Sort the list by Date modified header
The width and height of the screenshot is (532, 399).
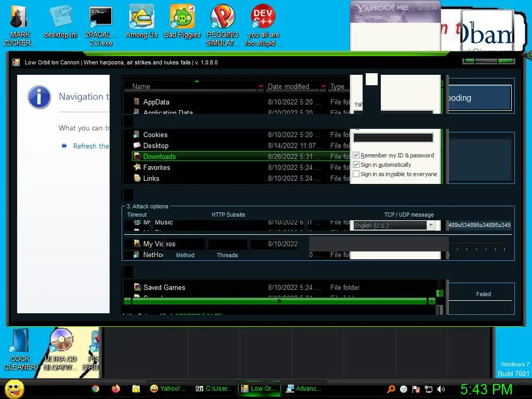(292, 87)
